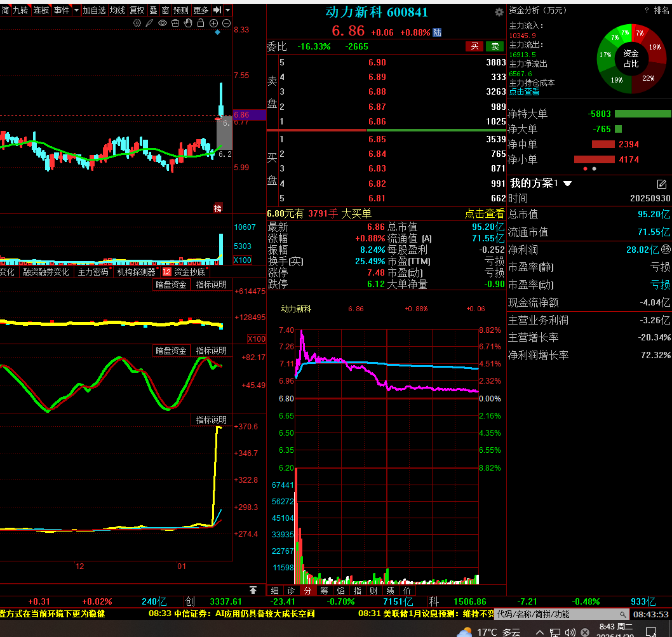Open 指标说明 for the first indicator panel
The image size is (672, 637).
pos(211,285)
